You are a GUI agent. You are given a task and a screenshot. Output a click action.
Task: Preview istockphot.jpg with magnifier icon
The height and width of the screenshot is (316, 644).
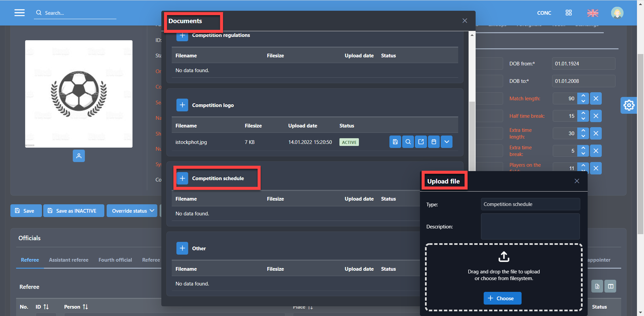408,142
